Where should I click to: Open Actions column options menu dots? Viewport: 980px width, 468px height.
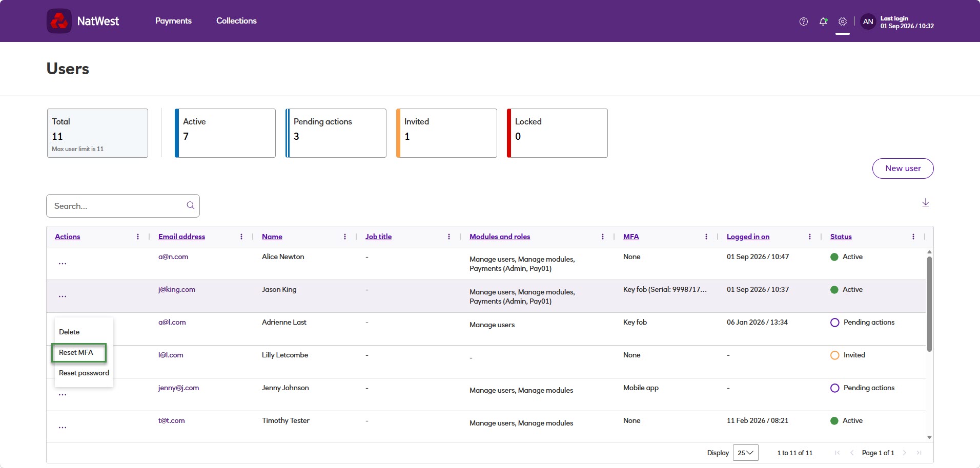pyautogui.click(x=138, y=237)
